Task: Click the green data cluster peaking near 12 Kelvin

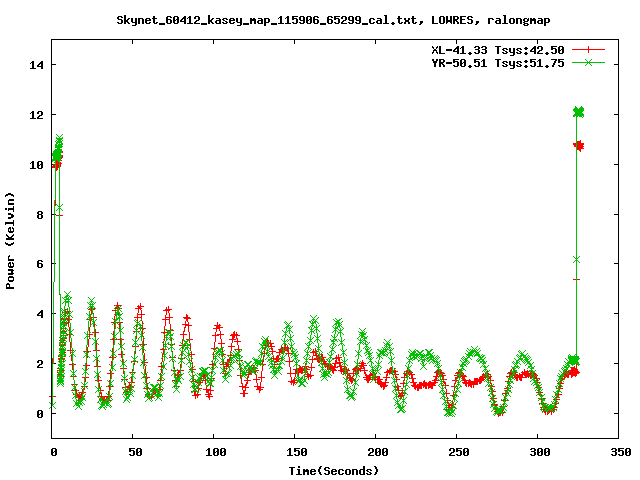Action: coord(578,112)
